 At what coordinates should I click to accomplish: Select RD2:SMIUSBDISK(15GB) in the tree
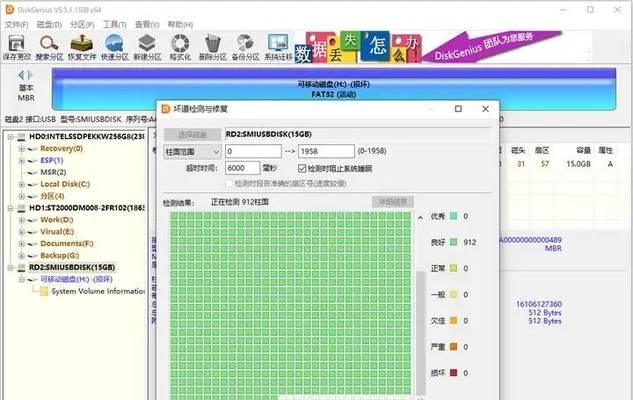pos(72,268)
